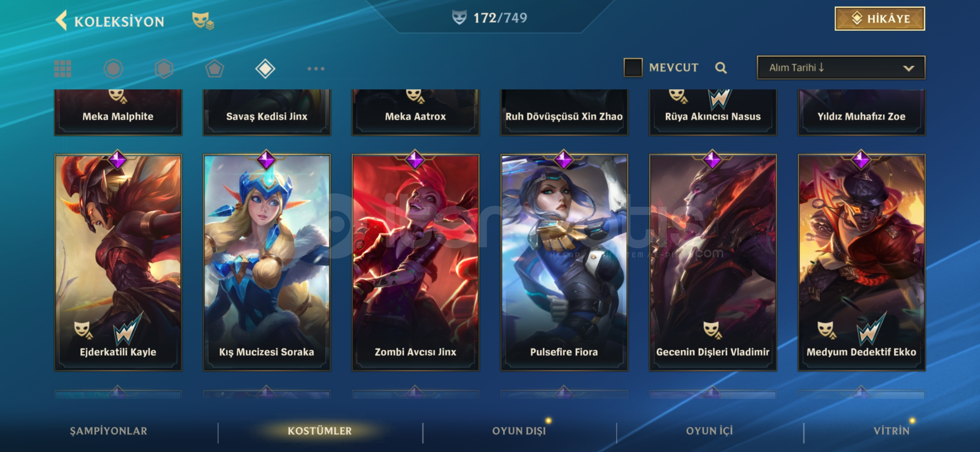
Task: Enable the Mevcut checkbox
Action: tap(633, 67)
